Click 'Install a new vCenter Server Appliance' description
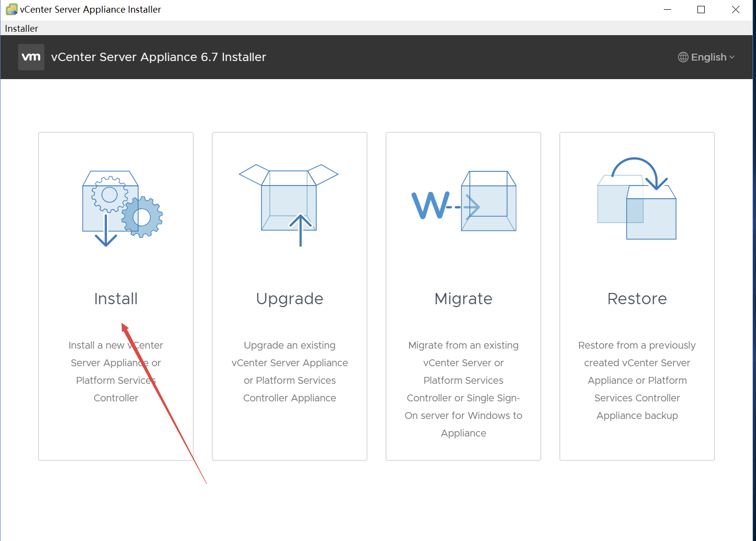 click(x=116, y=372)
